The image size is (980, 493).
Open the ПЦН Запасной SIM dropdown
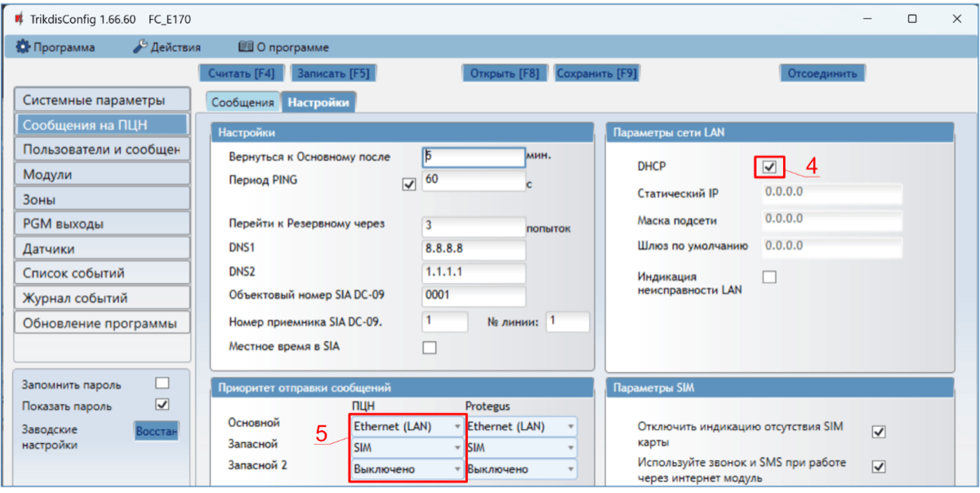coord(406,447)
